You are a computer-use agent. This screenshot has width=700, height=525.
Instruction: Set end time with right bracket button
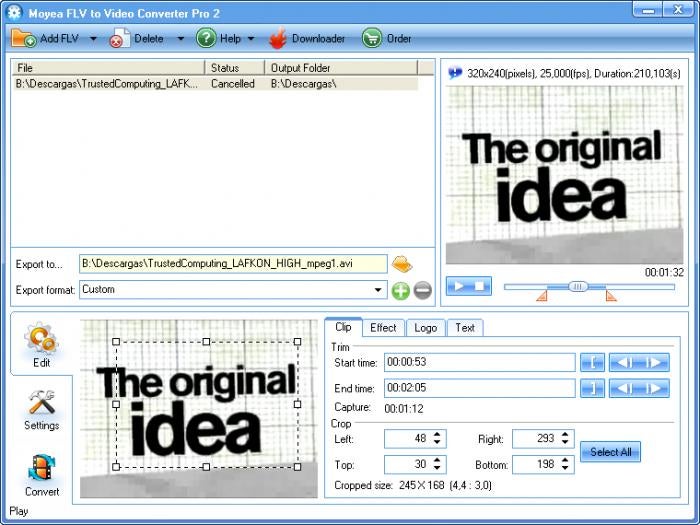click(x=592, y=388)
